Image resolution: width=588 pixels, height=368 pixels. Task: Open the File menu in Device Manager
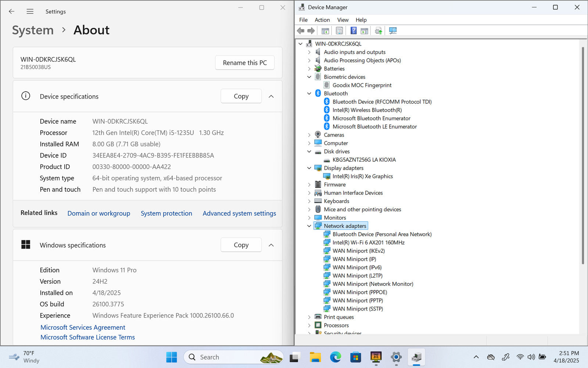pyautogui.click(x=303, y=20)
